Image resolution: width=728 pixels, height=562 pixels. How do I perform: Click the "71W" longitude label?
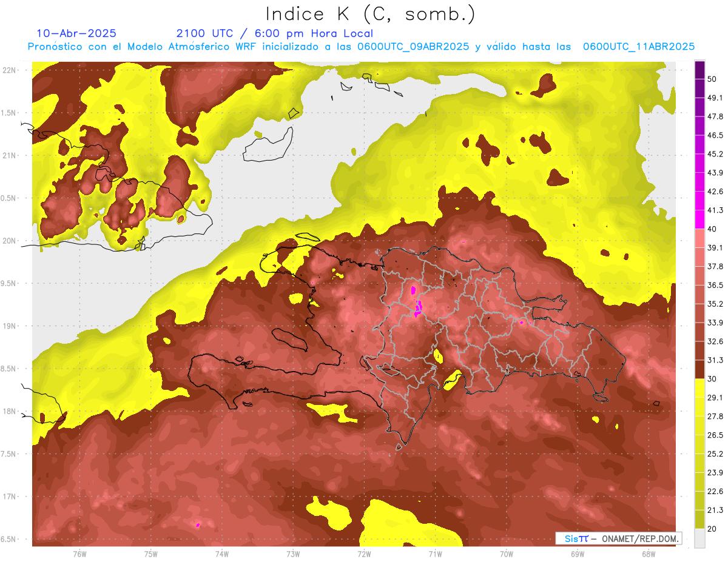435,554
